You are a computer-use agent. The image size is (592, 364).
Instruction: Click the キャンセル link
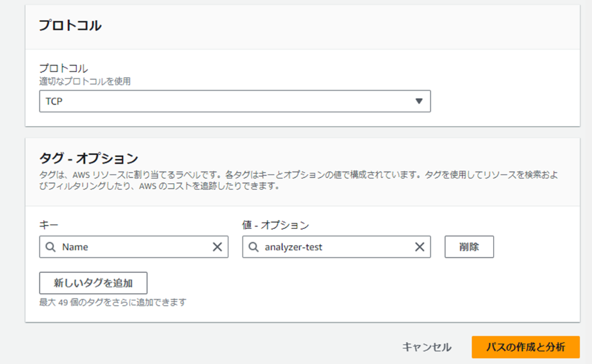(x=426, y=347)
